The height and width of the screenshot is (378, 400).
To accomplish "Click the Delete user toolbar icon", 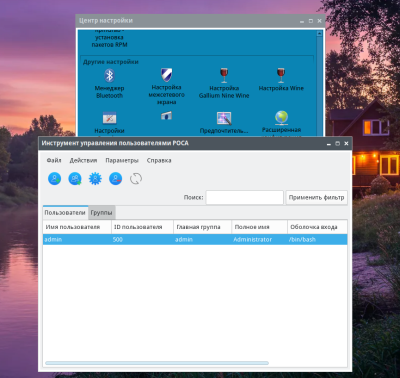I will click(x=115, y=179).
